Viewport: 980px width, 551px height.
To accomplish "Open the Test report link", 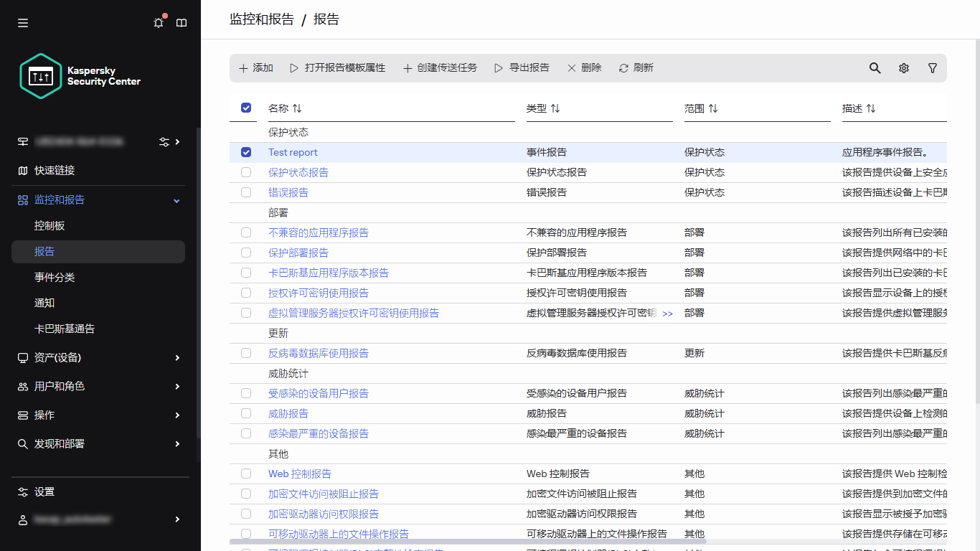I will tap(293, 152).
